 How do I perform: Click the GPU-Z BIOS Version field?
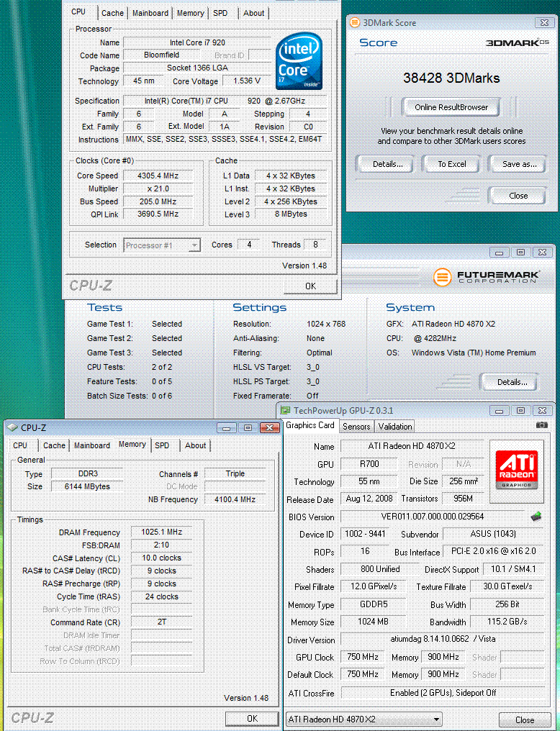click(433, 517)
